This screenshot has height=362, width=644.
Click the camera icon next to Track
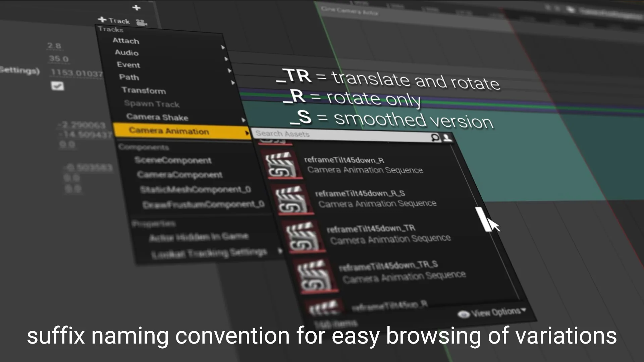pos(141,22)
